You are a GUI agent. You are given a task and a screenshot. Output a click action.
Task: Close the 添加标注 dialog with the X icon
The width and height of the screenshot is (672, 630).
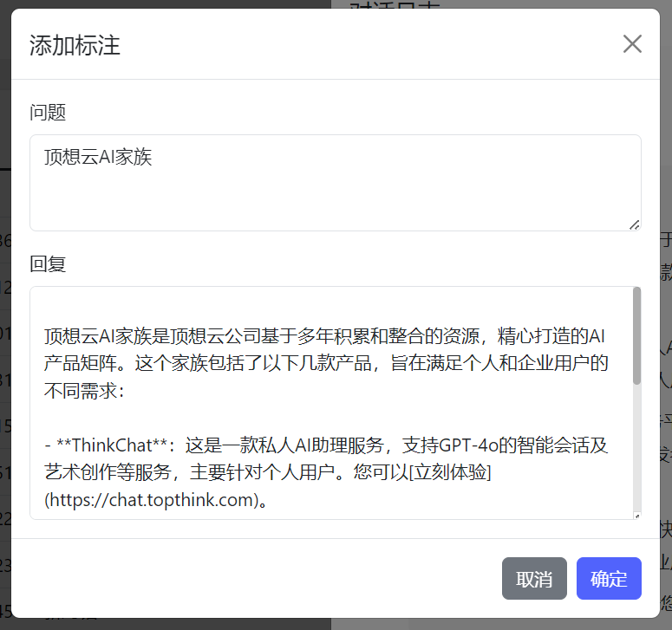(x=632, y=44)
